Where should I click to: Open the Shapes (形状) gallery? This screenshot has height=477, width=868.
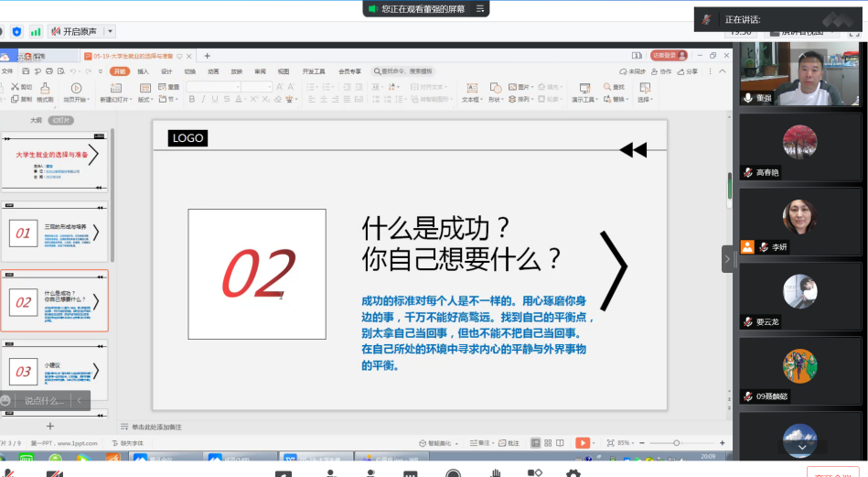pyautogui.click(x=495, y=93)
